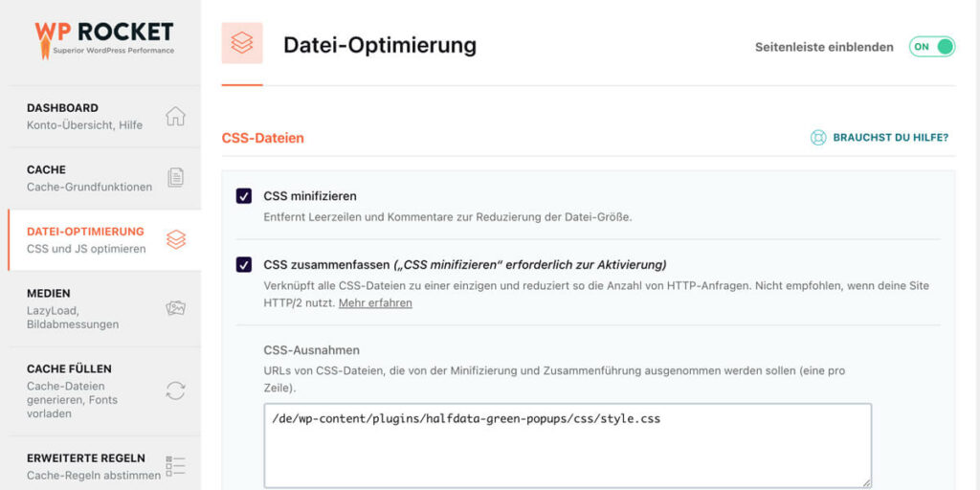
Task: Click the Dashboard house icon
Action: [176, 116]
